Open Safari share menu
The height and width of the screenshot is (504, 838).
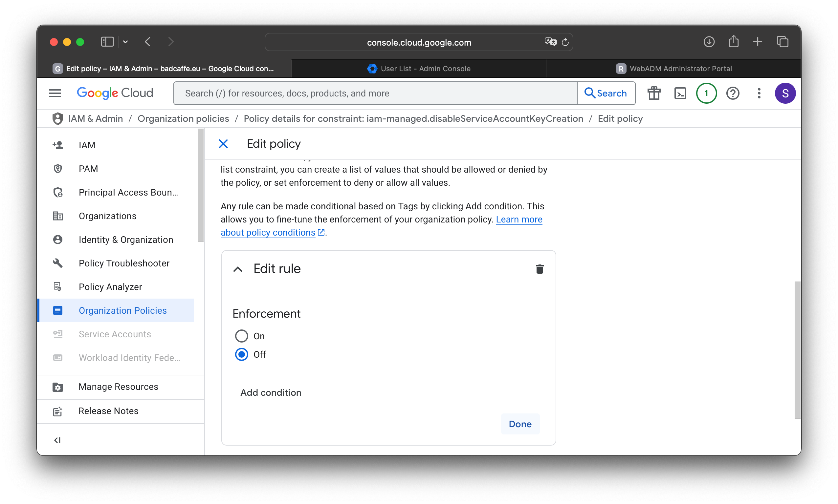tap(734, 41)
